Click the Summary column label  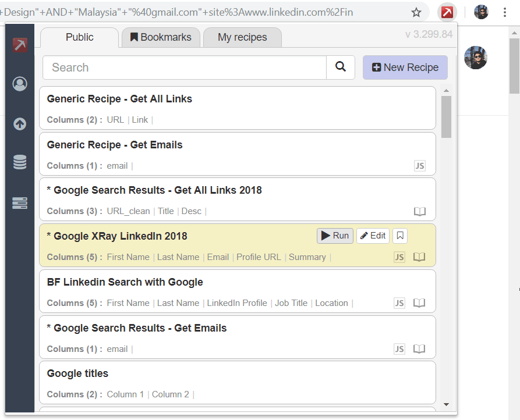307,257
